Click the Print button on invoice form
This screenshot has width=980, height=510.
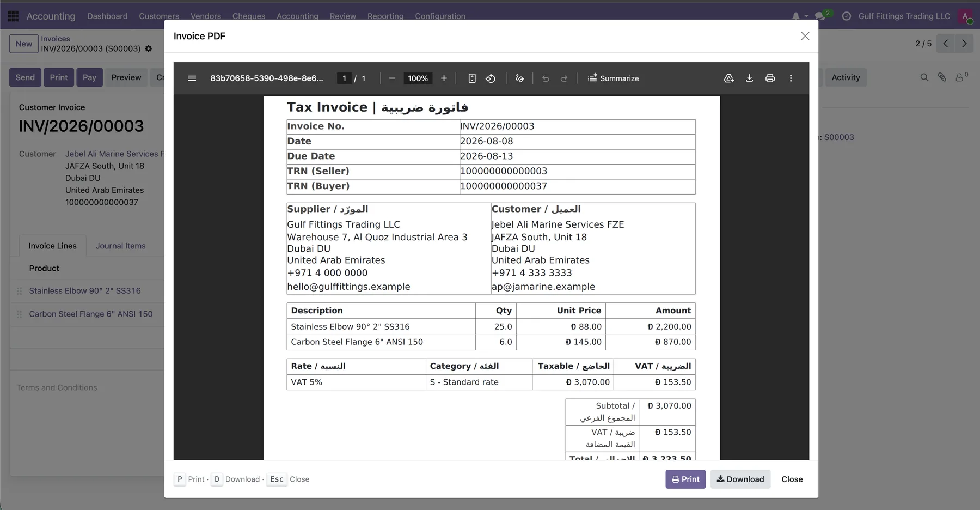[59, 77]
